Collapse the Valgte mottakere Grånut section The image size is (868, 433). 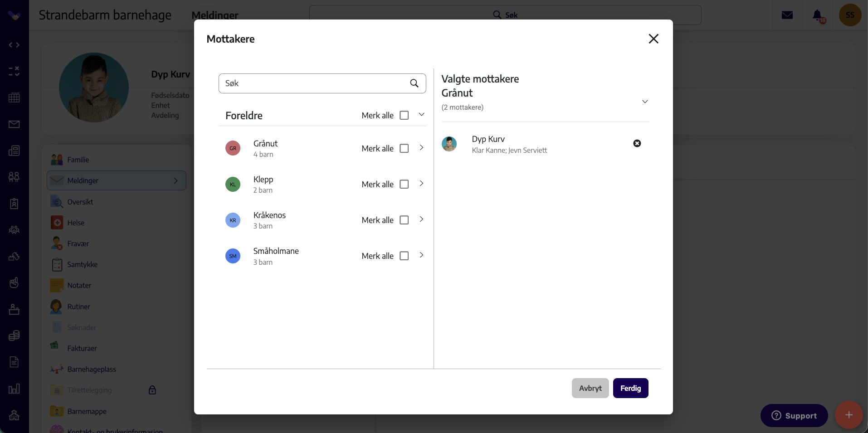click(x=645, y=102)
